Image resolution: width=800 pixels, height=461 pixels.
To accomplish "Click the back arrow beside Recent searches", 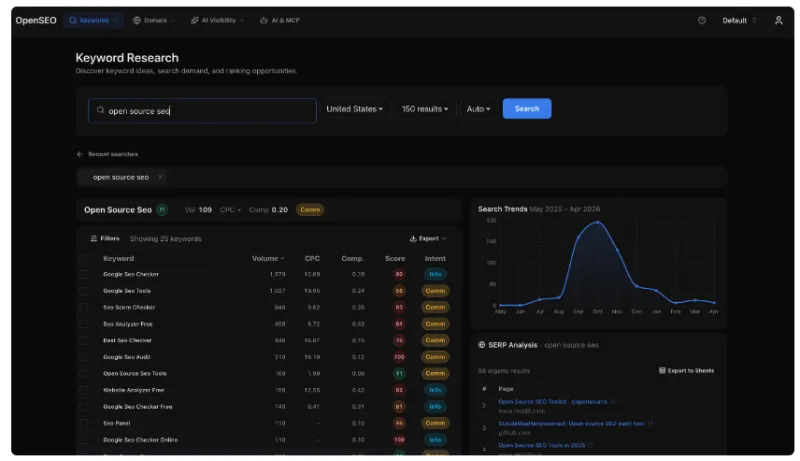I will coord(80,154).
